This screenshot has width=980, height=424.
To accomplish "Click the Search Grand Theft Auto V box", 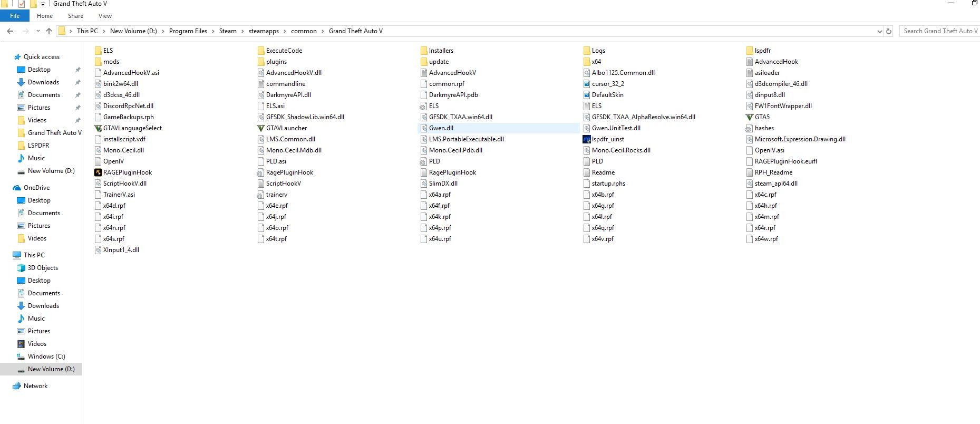I will pyautogui.click(x=939, y=31).
